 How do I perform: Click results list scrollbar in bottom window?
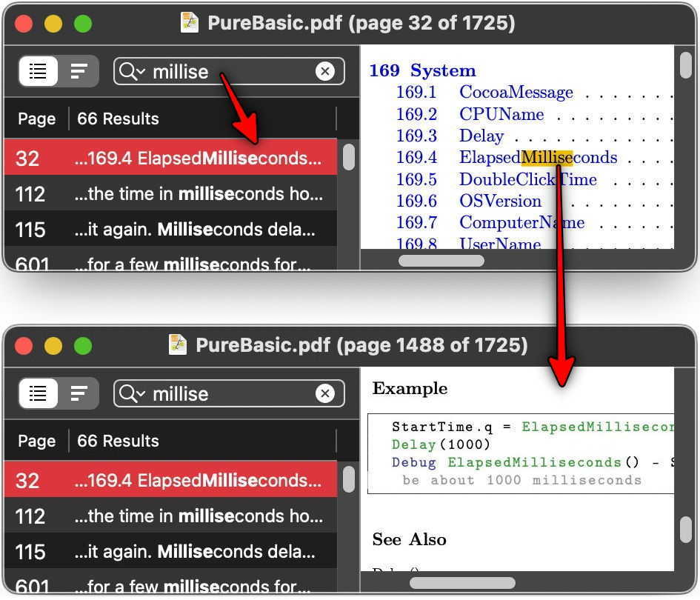click(349, 479)
